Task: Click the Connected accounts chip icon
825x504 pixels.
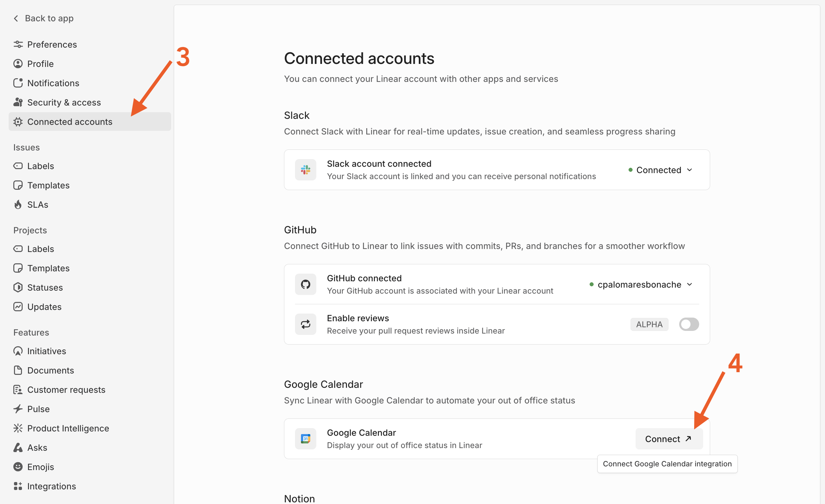Action: pos(18,122)
